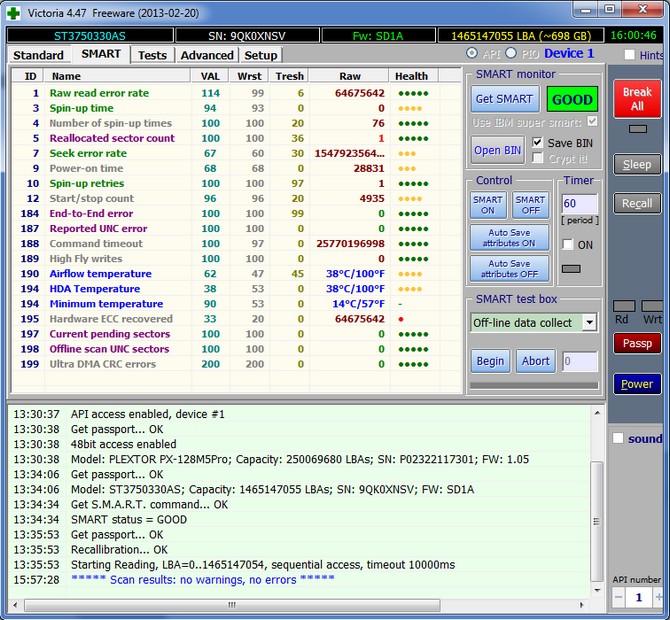Toggle the Save BIN checkbox
Image resolution: width=670 pixels, height=620 pixels.
click(538, 143)
